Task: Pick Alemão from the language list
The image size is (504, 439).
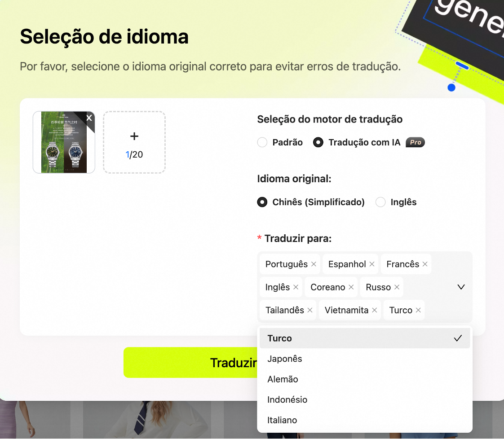Action: pyautogui.click(x=365, y=379)
